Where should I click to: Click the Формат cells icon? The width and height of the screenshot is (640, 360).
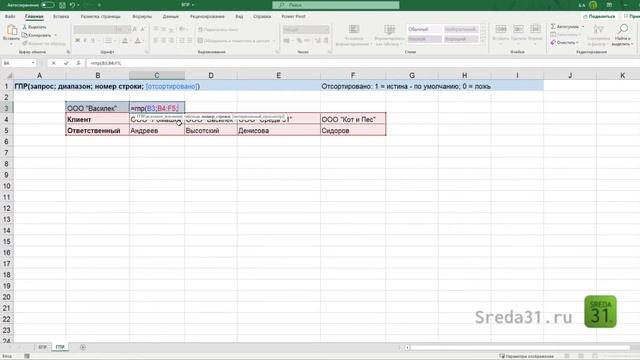pyautogui.click(x=535, y=29)
